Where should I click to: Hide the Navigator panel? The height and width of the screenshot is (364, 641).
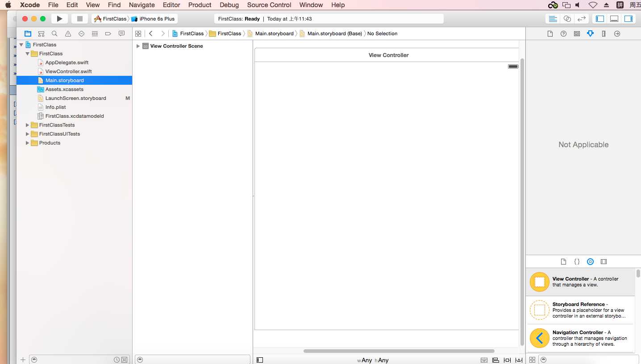click(600, 19)
